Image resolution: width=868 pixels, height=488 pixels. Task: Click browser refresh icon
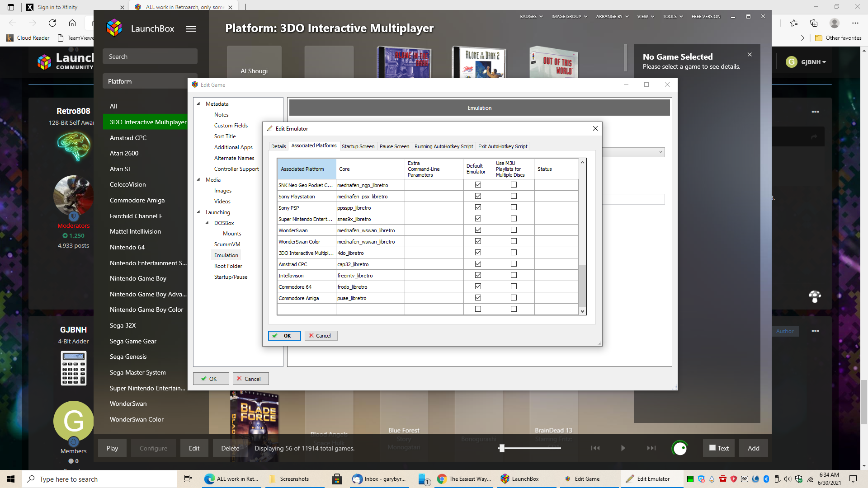pos(52,23)
